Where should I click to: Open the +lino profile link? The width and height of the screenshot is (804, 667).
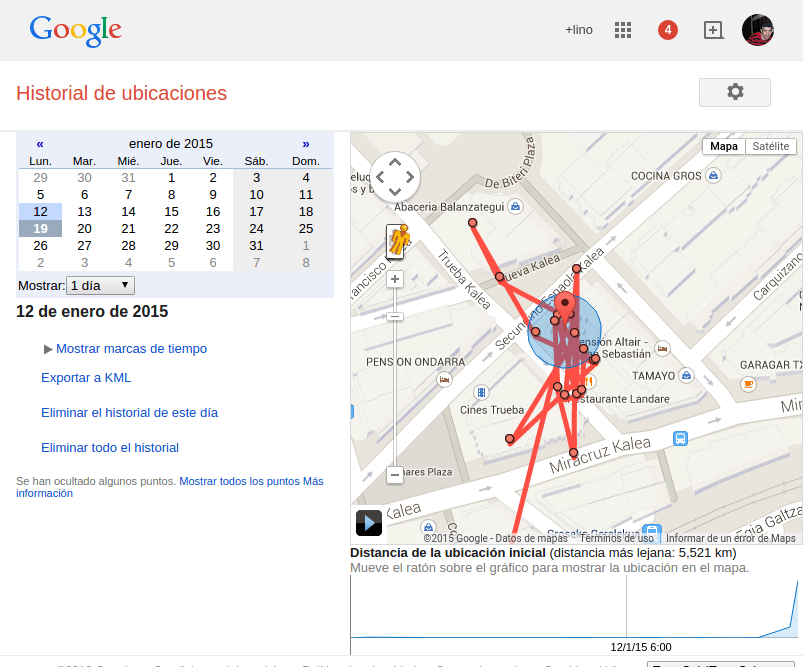579,30
